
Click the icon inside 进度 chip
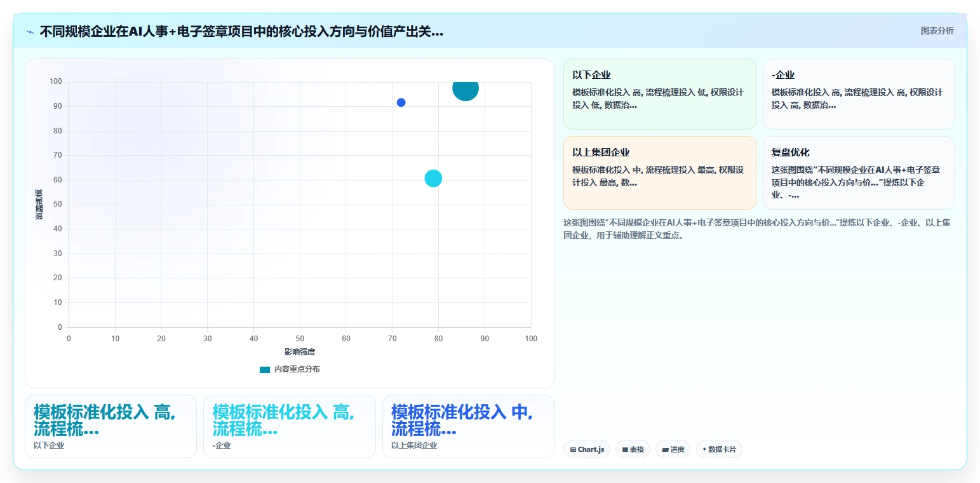(x=665, y=449)
